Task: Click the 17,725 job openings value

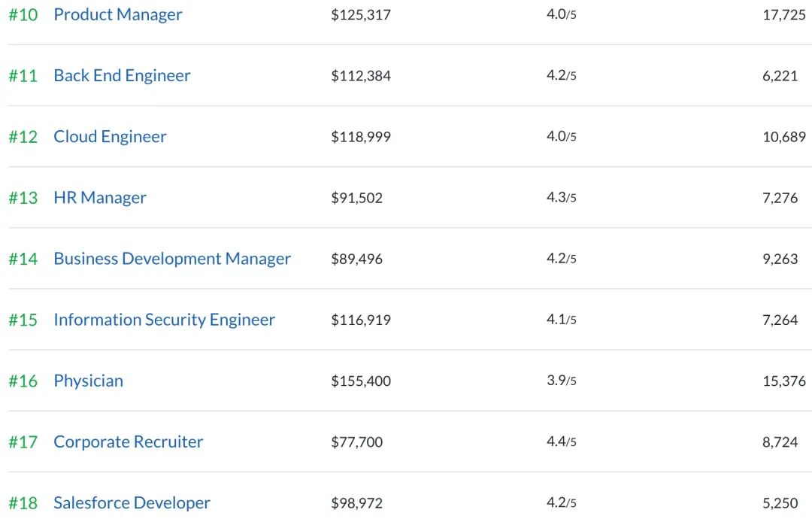Action: 783,15
